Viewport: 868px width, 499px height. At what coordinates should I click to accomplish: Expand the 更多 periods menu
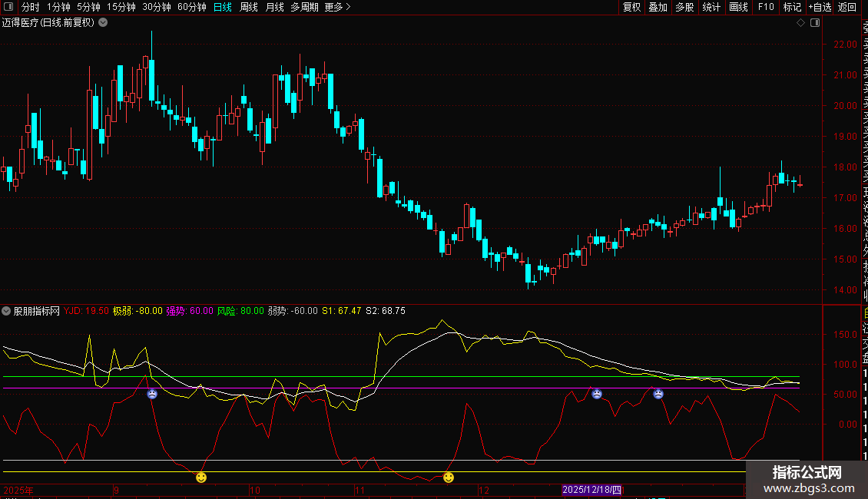coord(337,7)
